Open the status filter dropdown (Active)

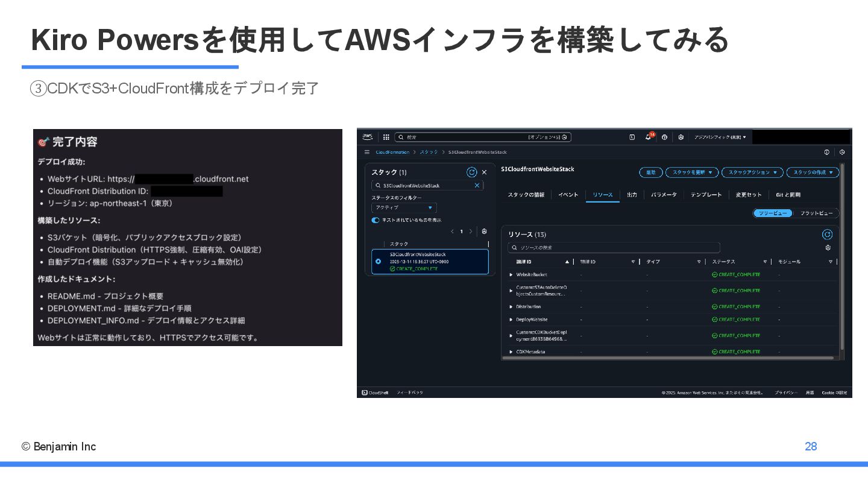(x=404, y=207)
